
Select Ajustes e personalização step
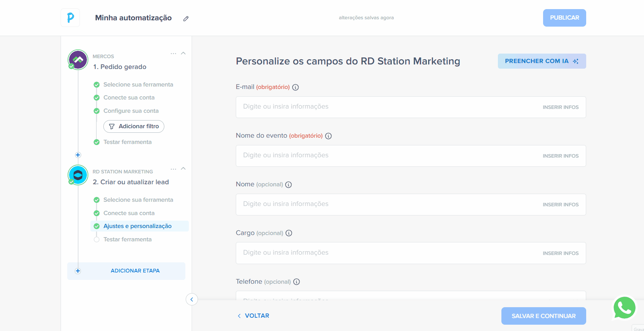coord(139,226)
